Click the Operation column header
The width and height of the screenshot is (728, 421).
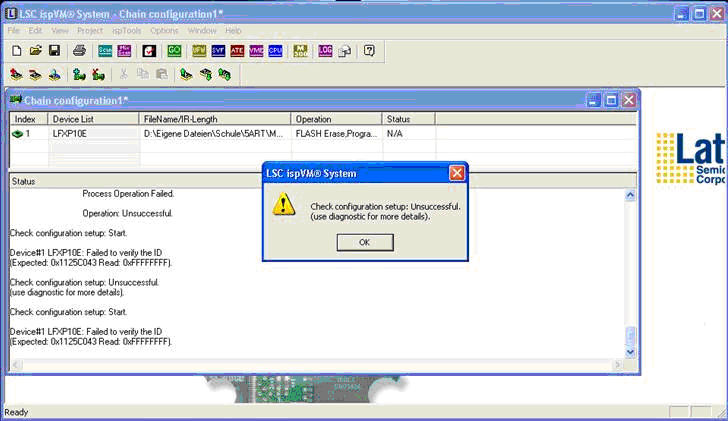337,119
